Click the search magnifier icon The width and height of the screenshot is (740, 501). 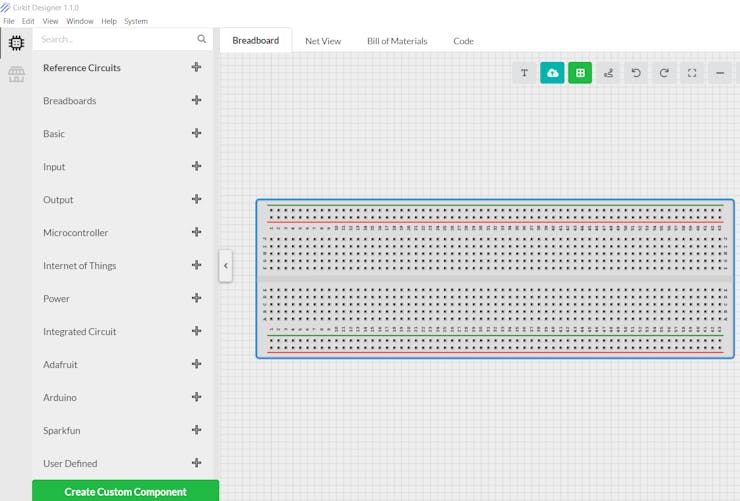[x=202, y=39]
